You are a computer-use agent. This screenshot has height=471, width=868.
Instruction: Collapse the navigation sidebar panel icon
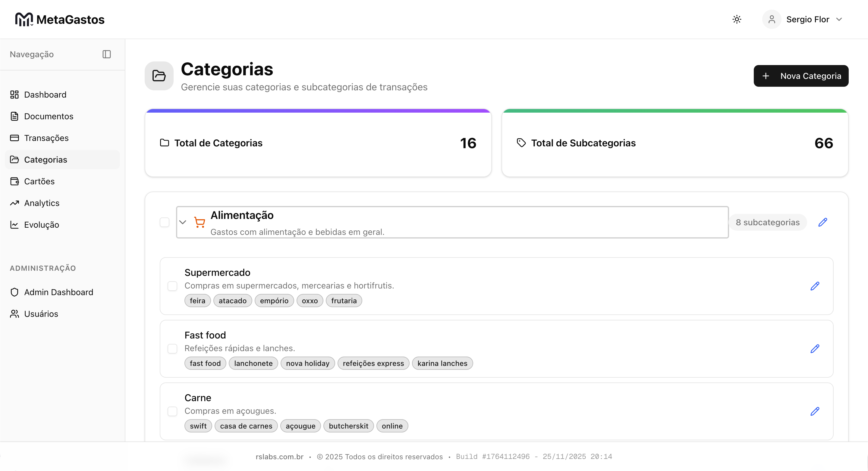tap(106, 54)
